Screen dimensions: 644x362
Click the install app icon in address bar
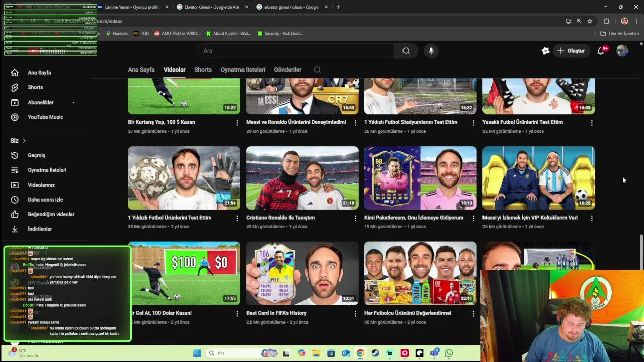568,21
